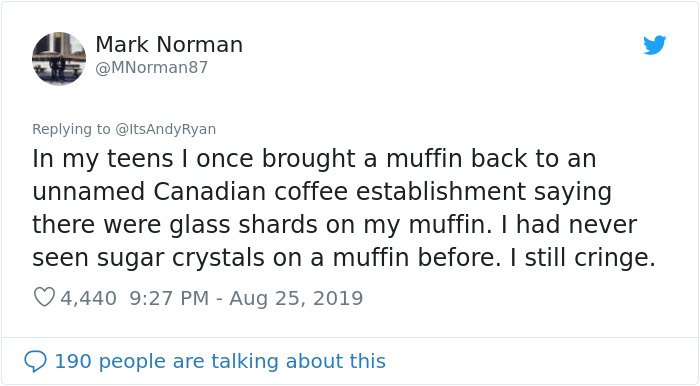The width and height of the screenshot is (700, 386).
Task: Visit the @ItsAndyRyan mention
Action: (166, 129)
